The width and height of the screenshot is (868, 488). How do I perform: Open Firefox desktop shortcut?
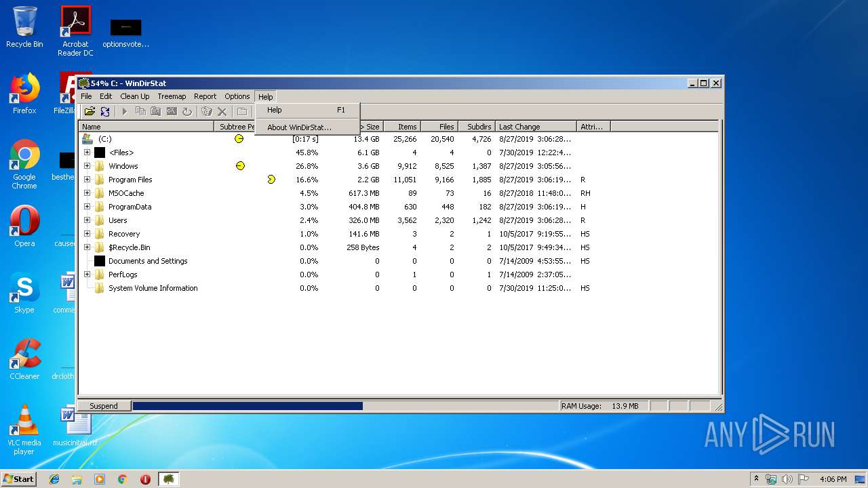coord(24,94)
